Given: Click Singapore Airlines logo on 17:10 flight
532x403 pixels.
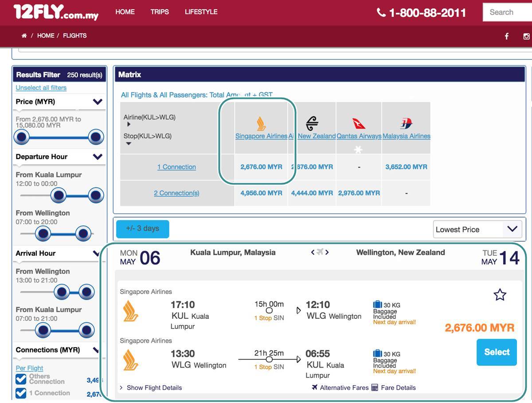Looking at the screenshot, I should coord(130,311).
